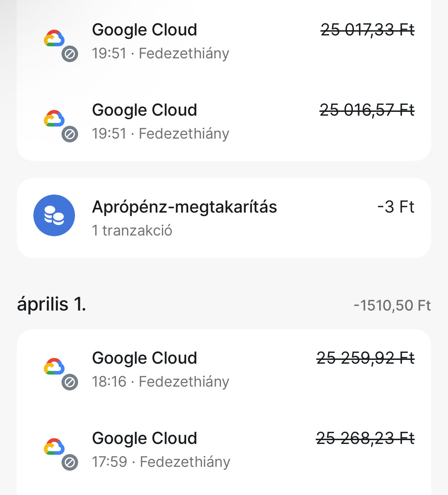
Task: Tap 1 tranzakció subtitle text
Action: point(132,231)
